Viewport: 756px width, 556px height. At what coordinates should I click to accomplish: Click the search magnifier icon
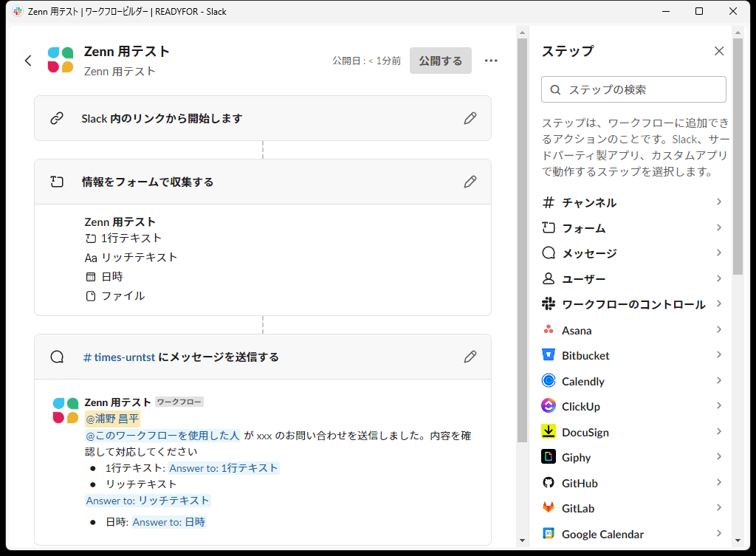555,89
